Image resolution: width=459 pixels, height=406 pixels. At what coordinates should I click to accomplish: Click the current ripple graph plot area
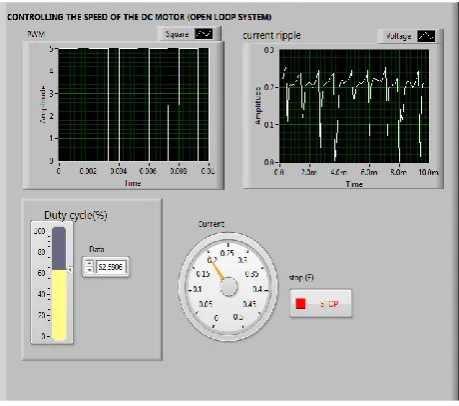coord(354,106)
